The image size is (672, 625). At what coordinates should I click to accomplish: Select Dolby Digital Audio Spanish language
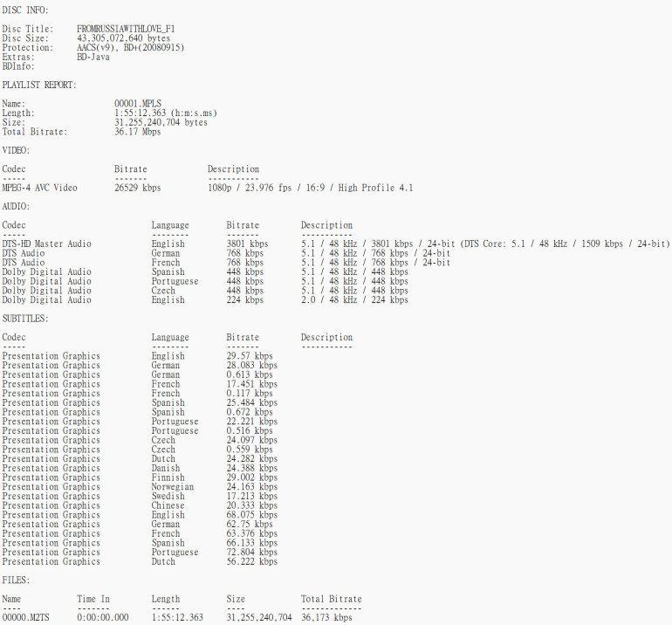(x=168, y=272)
